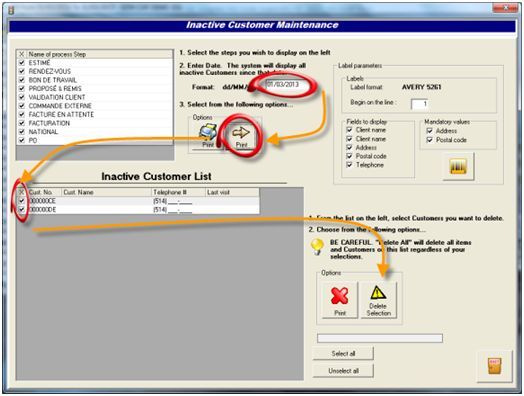Close the Inactive Customer Maintenance window

[x=505, y=7]
